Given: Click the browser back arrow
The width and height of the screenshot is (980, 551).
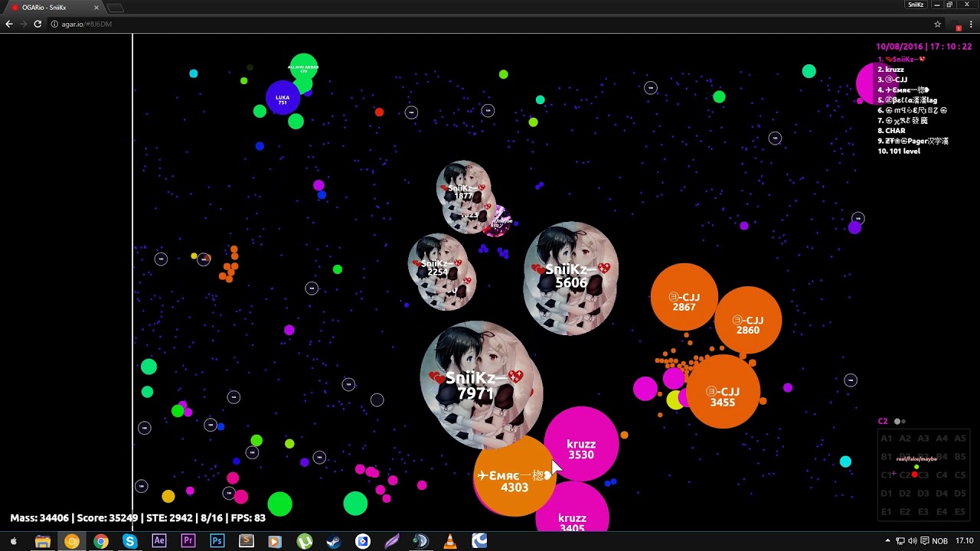Looking at the screenshot, I should 9,24.
